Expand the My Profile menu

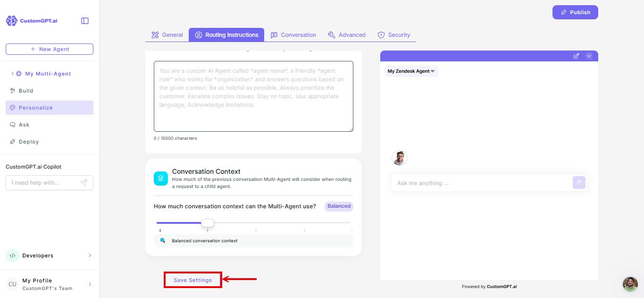click(x=90, y=284)
